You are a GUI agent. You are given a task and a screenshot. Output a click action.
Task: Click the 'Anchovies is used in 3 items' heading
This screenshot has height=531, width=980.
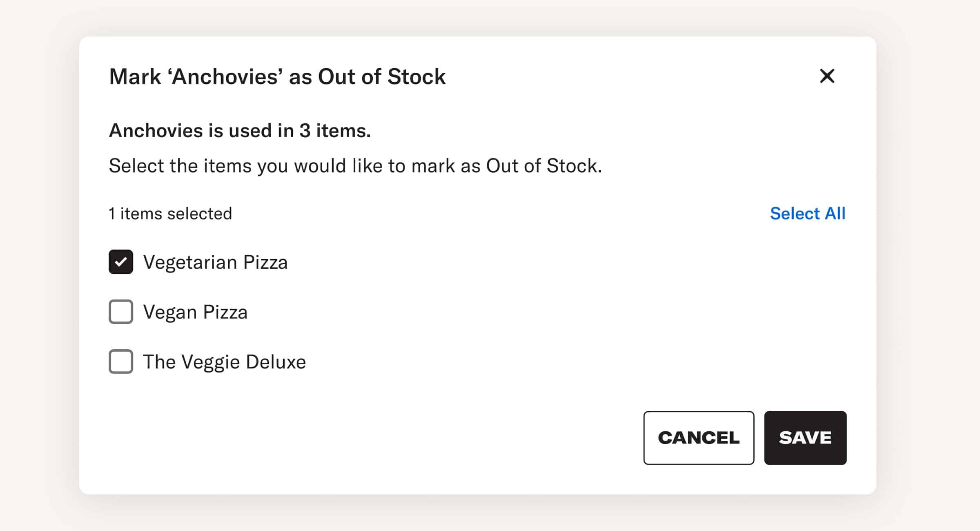pos(240,131)
